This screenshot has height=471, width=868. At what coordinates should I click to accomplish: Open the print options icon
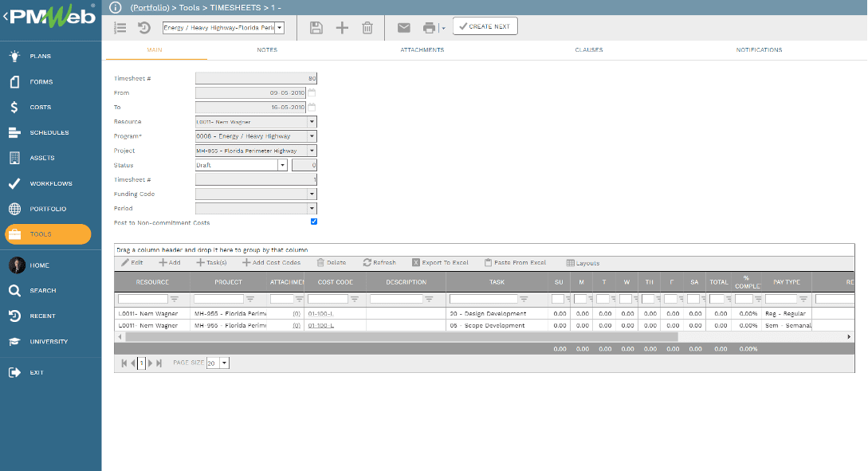[x=428, y=26]
